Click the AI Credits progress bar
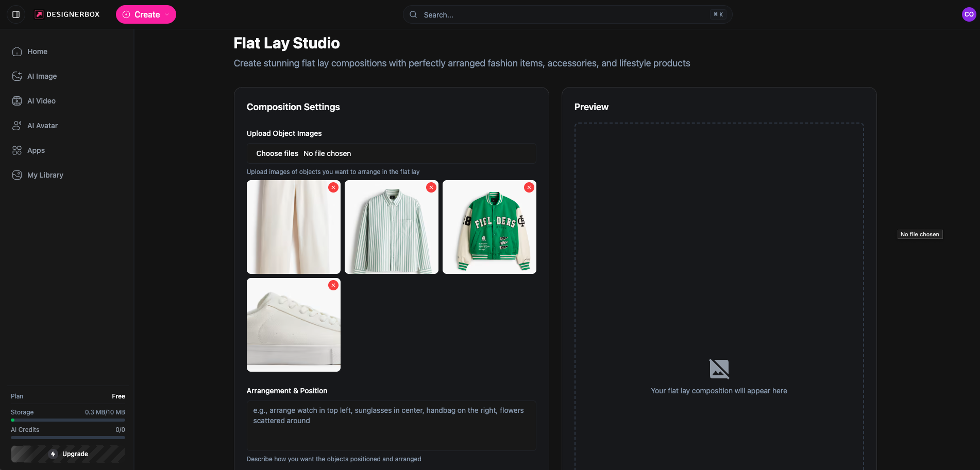The width and height of the screenshot is (980, 470). pyautogui.click(x=68, y=438)
